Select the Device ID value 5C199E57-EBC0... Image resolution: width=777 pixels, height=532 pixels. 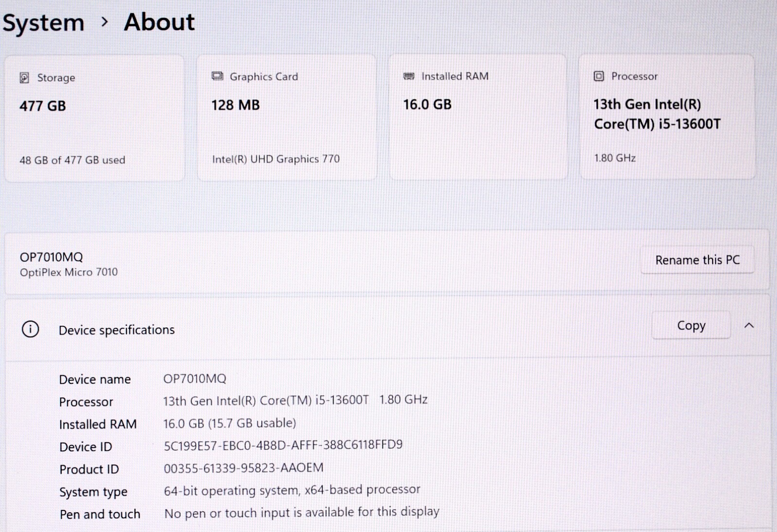coord(283,445)
